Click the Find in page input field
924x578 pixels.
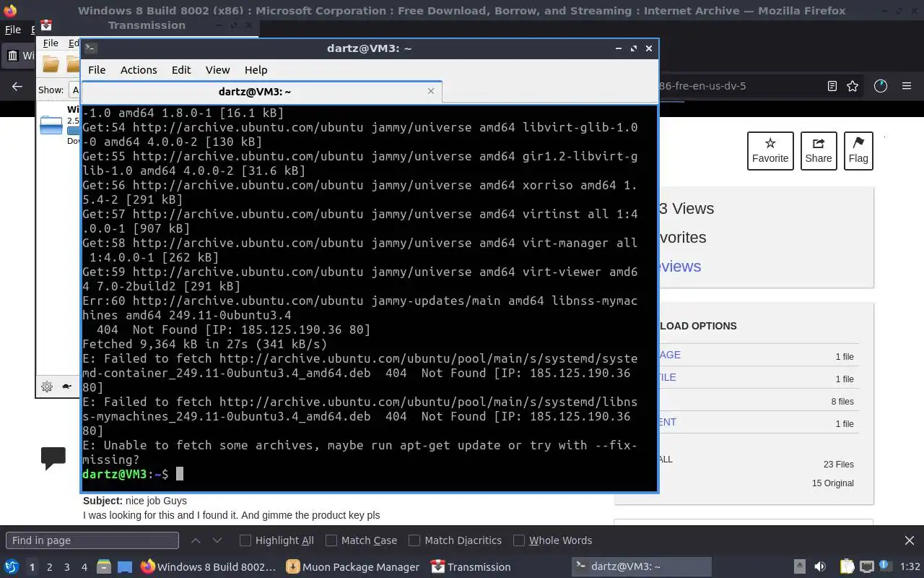(92, 540)
